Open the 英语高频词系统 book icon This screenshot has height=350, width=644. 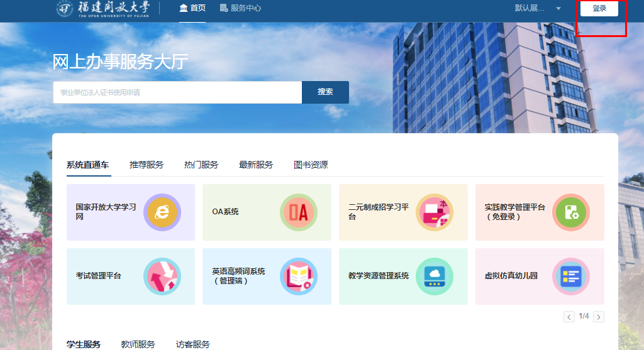[x=299, y=276]
